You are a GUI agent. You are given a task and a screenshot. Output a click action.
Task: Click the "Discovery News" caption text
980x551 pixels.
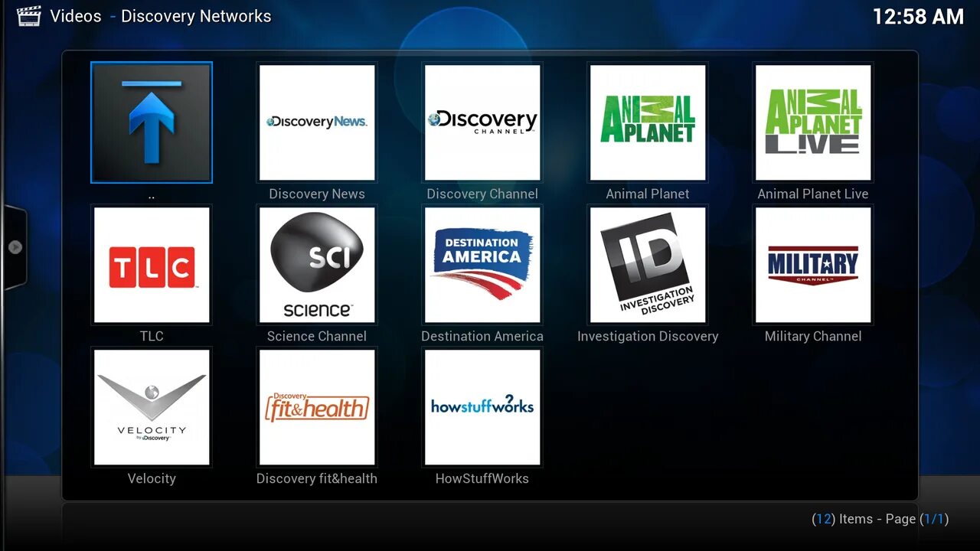click(x=317, y=194)
